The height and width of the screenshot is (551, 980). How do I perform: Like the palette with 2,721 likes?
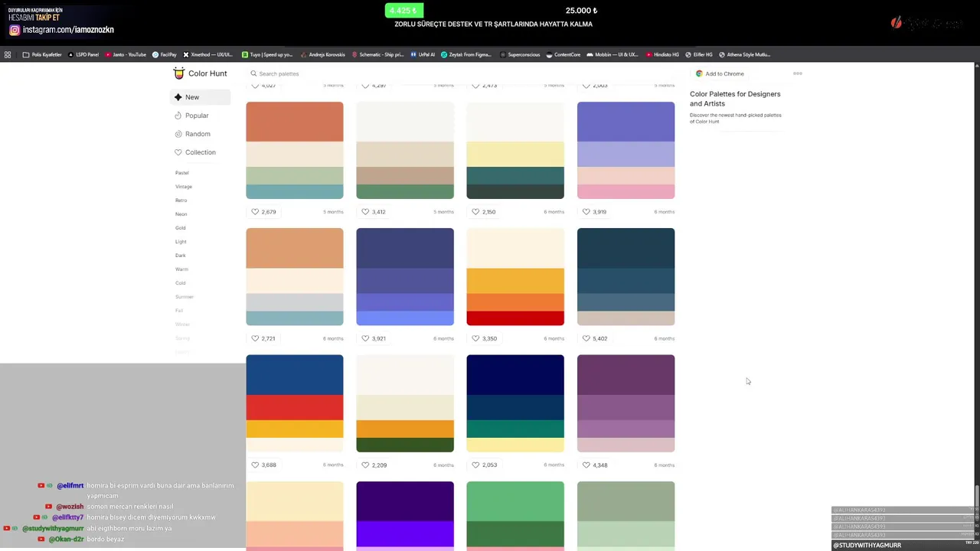click(264, 338)
